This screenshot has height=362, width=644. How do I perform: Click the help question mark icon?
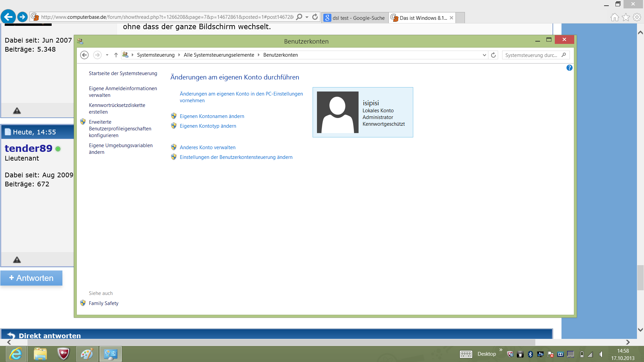569,68
